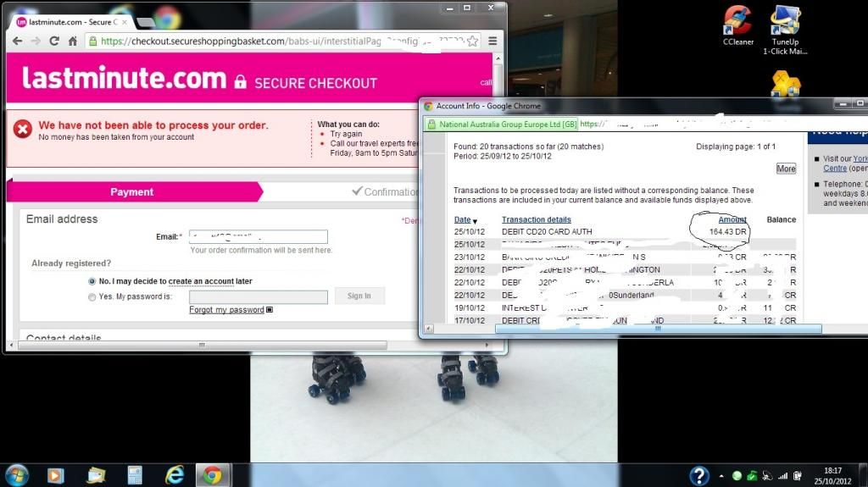The image size is (868, 487).
Task: Bookmark this page with the star icon
Action: click(x=472, y=41)
